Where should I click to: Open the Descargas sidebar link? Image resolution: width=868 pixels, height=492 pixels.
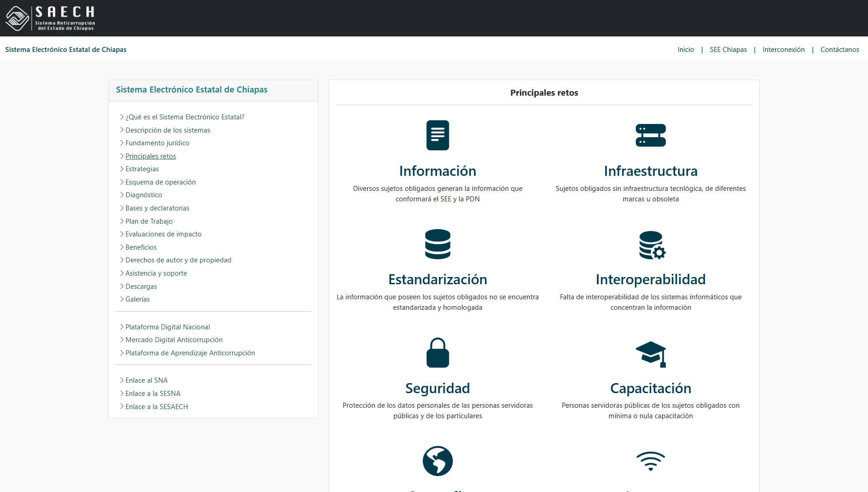(x=141, y=287)
